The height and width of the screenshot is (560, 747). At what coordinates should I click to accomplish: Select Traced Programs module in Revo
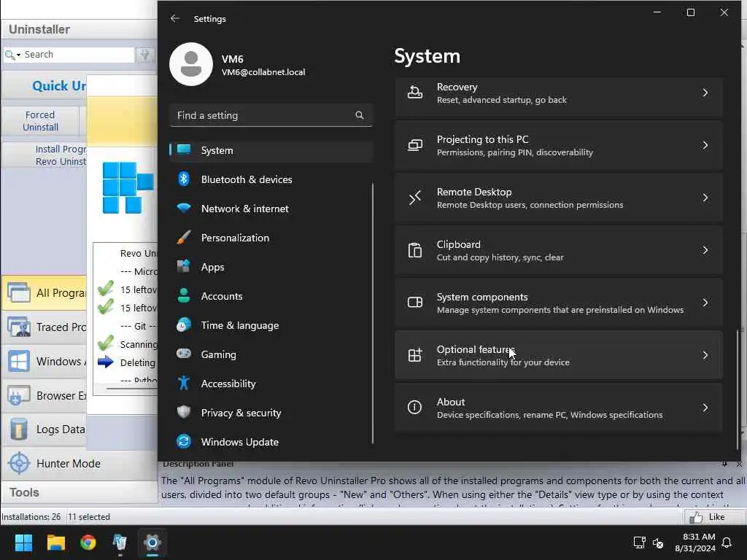(x=44, y=327)
